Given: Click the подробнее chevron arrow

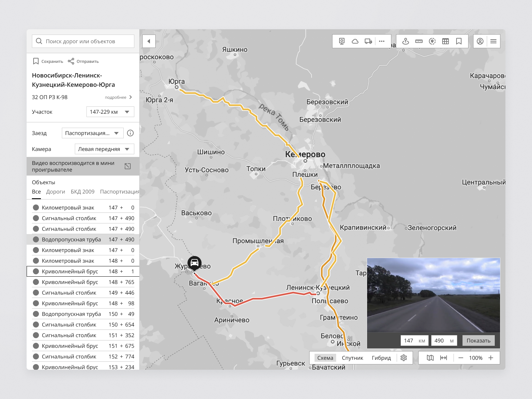Looking at the screenshot, I should (x=131, y=97).
